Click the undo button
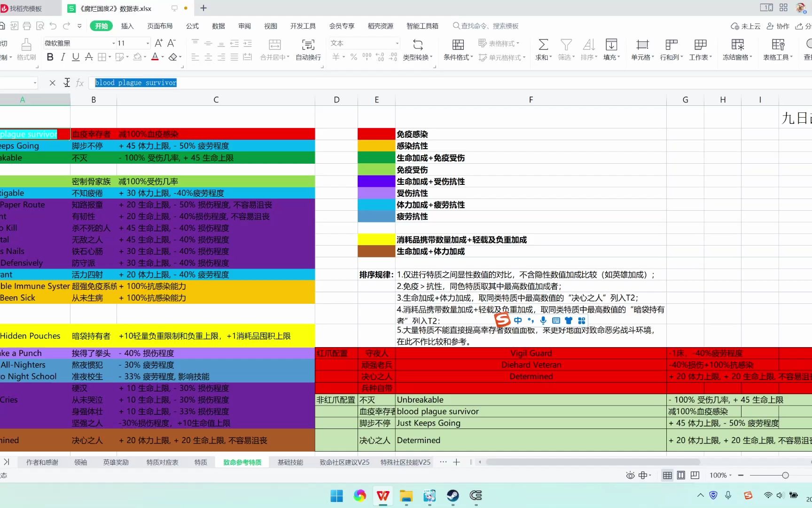 53,26
